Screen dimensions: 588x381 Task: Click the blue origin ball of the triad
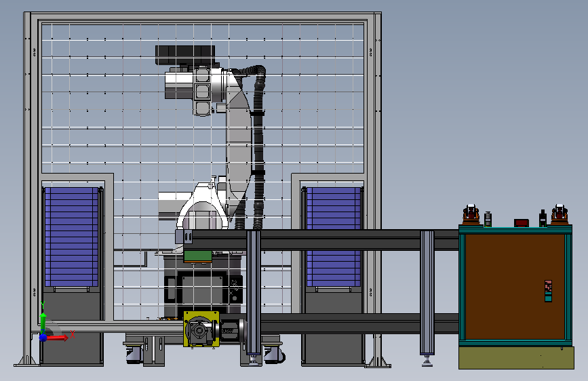coord(43,338)
